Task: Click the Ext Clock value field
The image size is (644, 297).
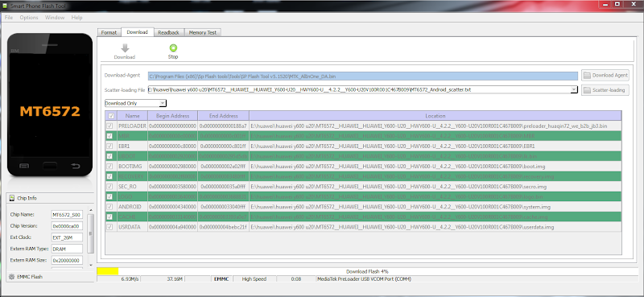Action: point(67,237)
